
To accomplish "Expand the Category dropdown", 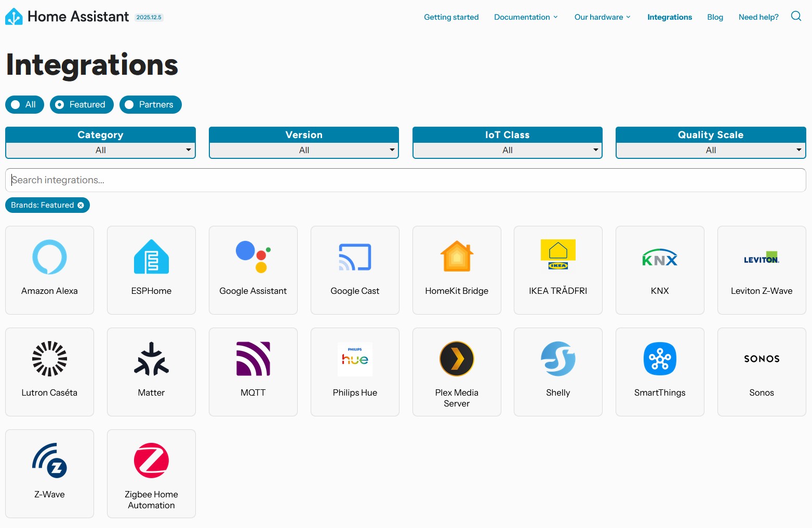I will click(x=100, y=150).
